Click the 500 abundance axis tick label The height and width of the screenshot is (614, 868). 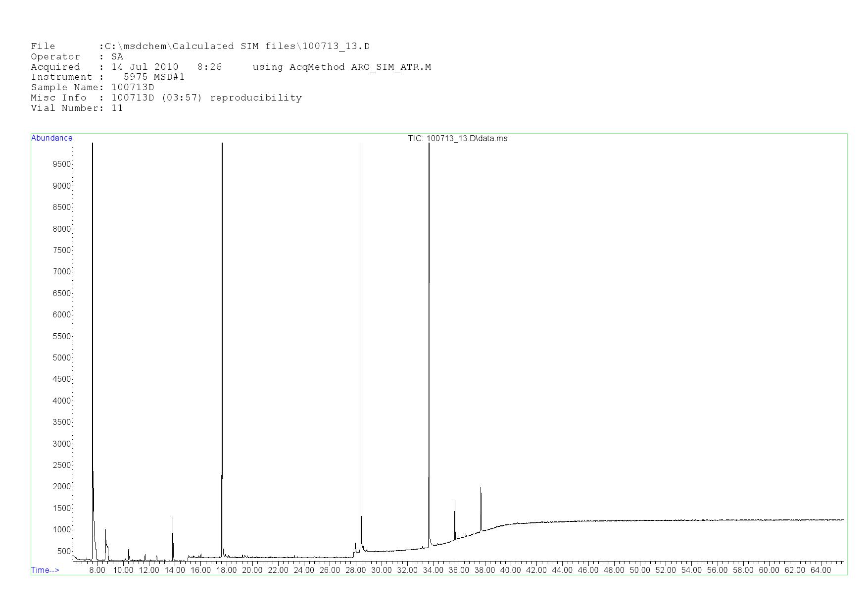coord(64,552)
